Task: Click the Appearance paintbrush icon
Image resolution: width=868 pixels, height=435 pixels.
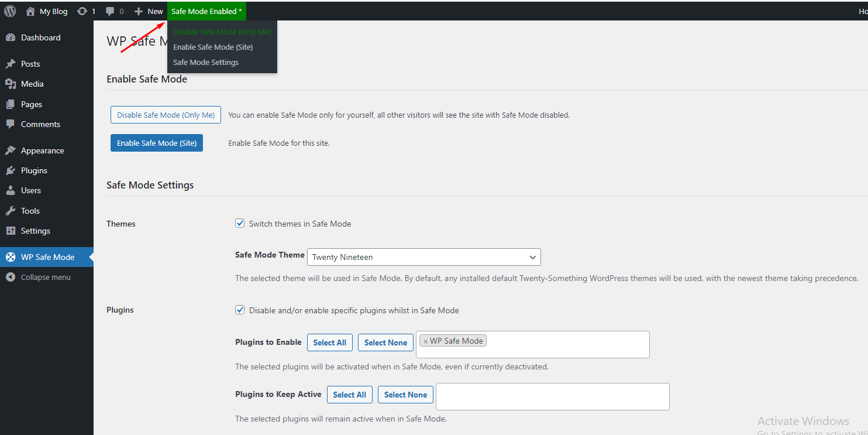Action: tap(10, 150)
